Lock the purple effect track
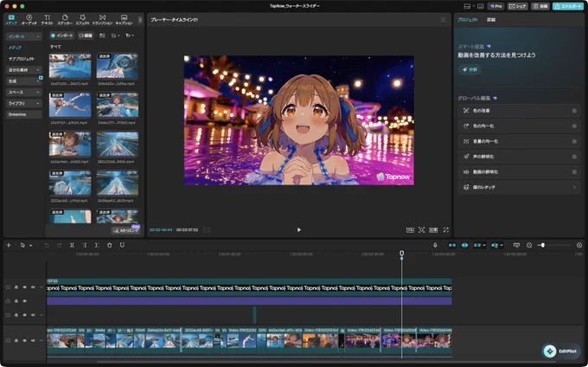This screenshot has height=367, width=588. point(16,301)
